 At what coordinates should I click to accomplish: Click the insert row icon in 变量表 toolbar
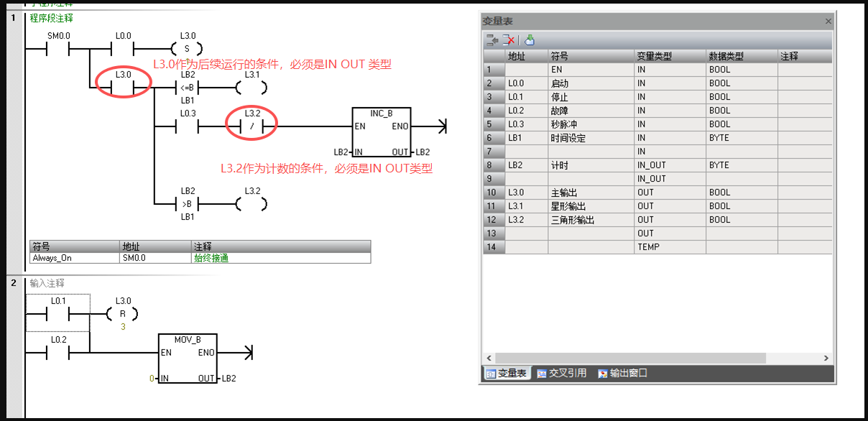tap(492, 40)
